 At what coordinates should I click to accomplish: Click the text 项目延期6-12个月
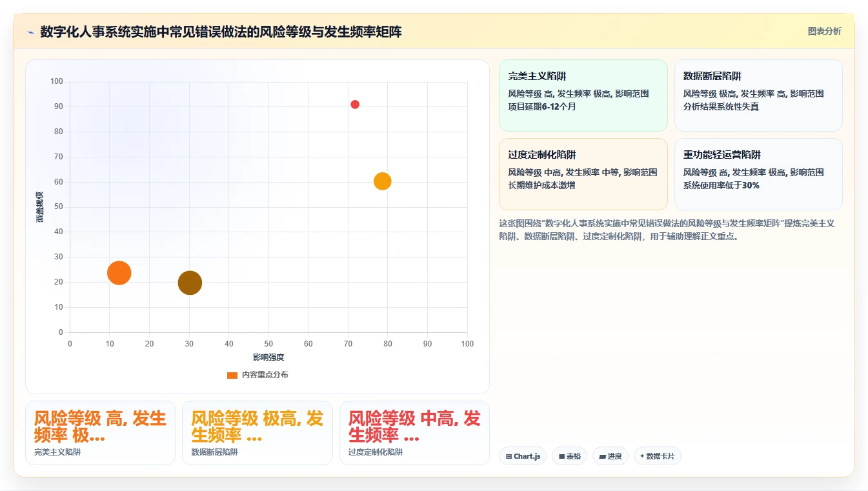point(542,106)
